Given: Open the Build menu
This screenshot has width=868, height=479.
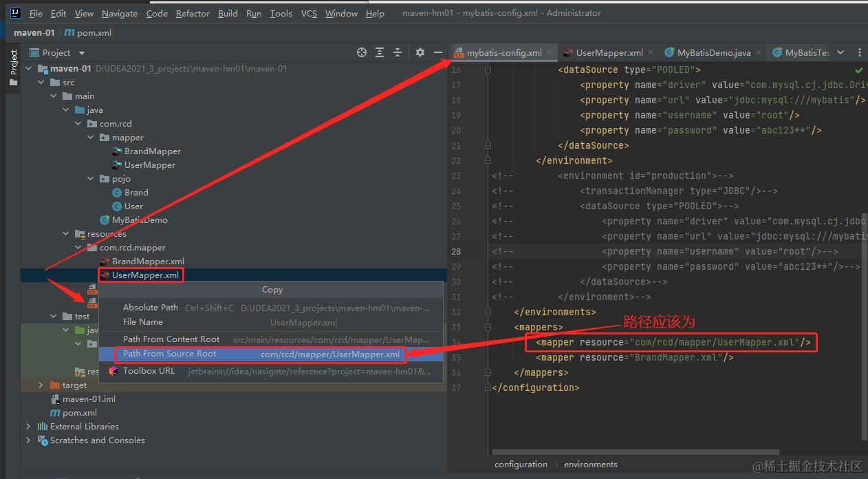Looking at the screenshot, I should [228, 13].
